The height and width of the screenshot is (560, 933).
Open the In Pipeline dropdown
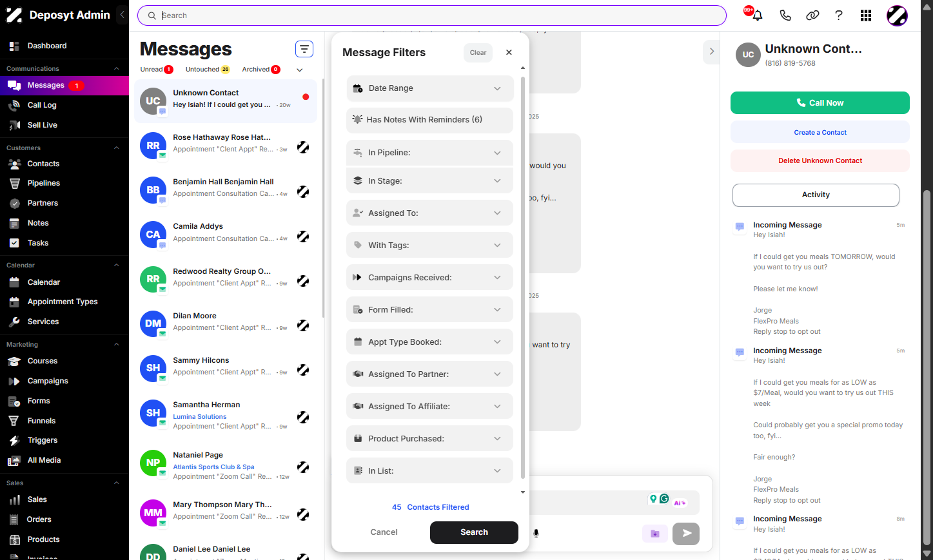(429, 153)
